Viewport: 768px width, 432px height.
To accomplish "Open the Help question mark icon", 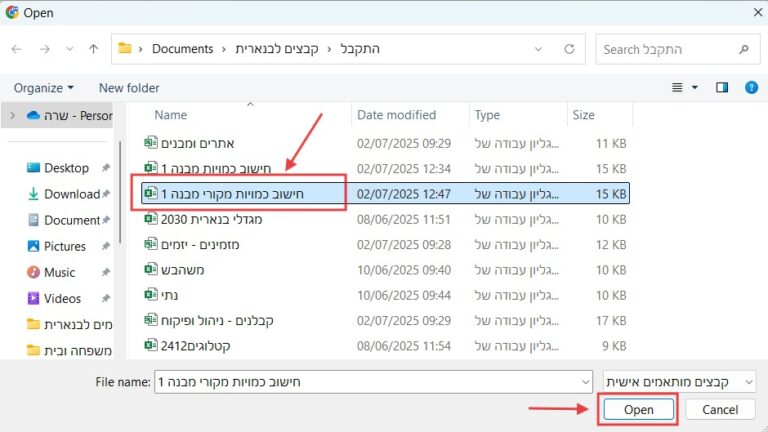I will click(x=751, y=88).
